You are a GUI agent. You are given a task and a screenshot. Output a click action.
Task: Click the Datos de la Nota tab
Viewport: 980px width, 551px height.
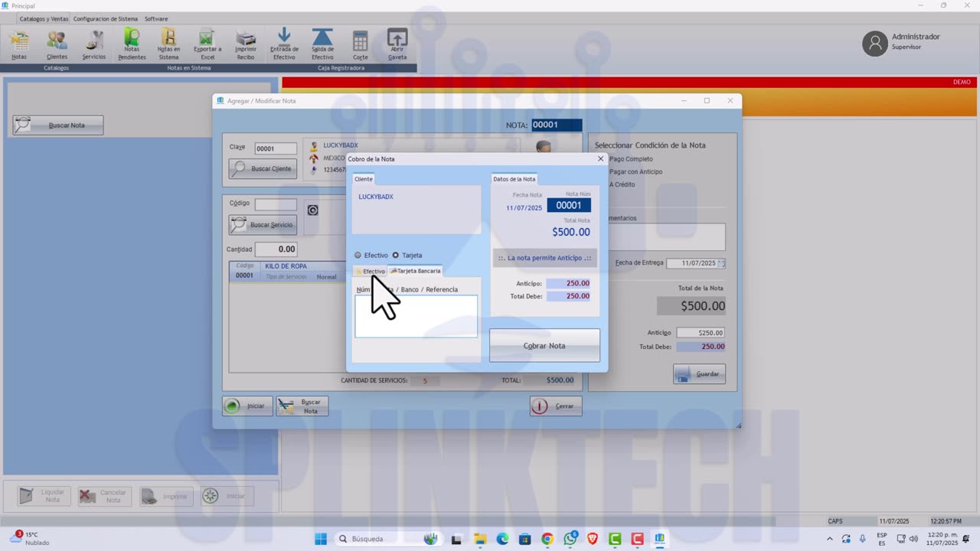click(x=514, y=179)
